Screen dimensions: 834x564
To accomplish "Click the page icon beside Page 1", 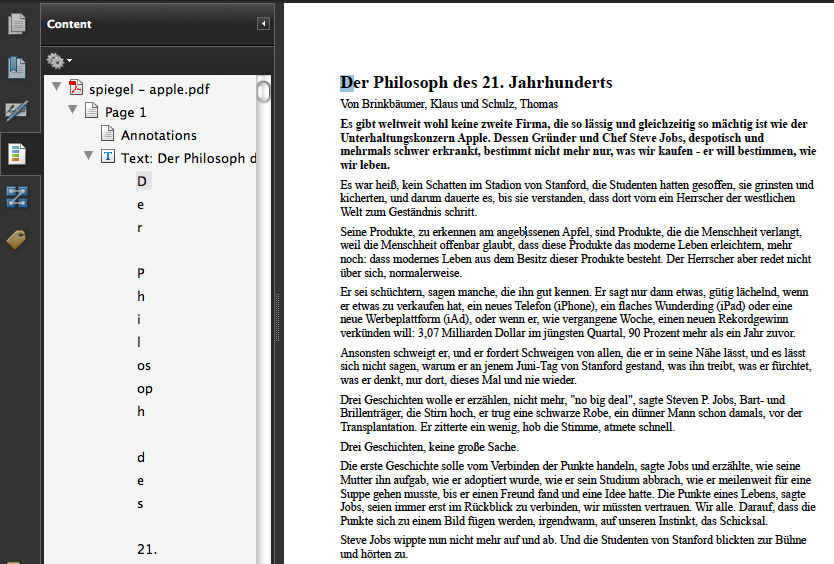I will (92, 111).
